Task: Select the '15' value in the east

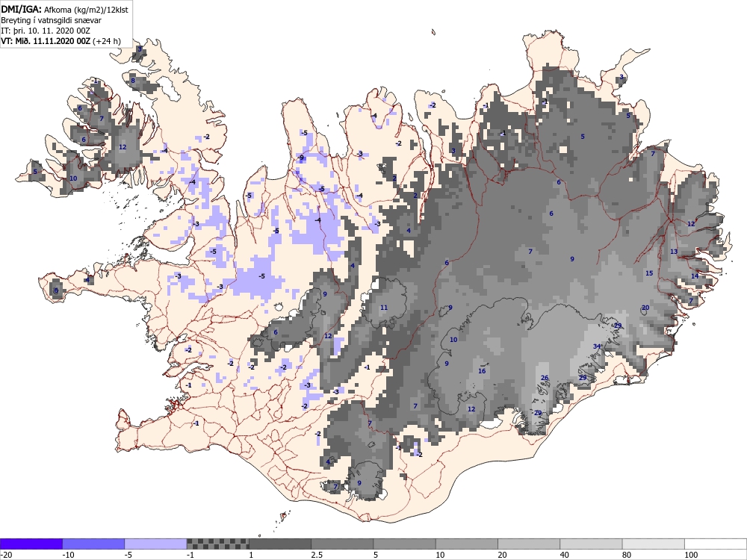Action: pyautogui.click(x=649, y=273)
